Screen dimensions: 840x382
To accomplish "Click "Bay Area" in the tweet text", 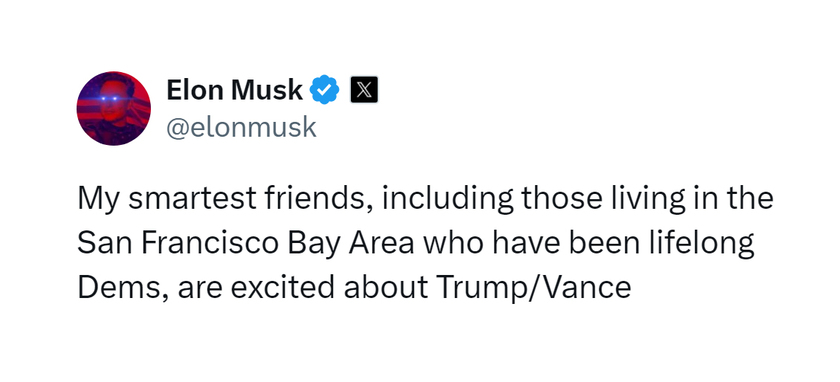I will 351,244.
